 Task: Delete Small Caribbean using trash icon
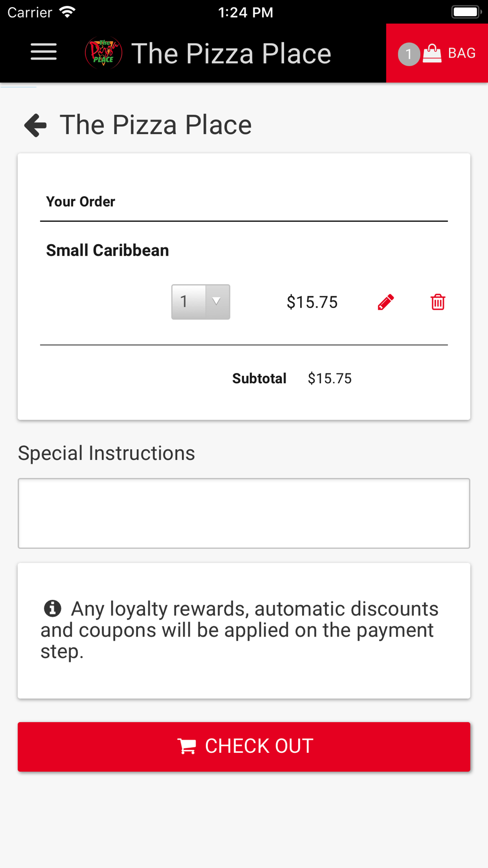[438, 302]
